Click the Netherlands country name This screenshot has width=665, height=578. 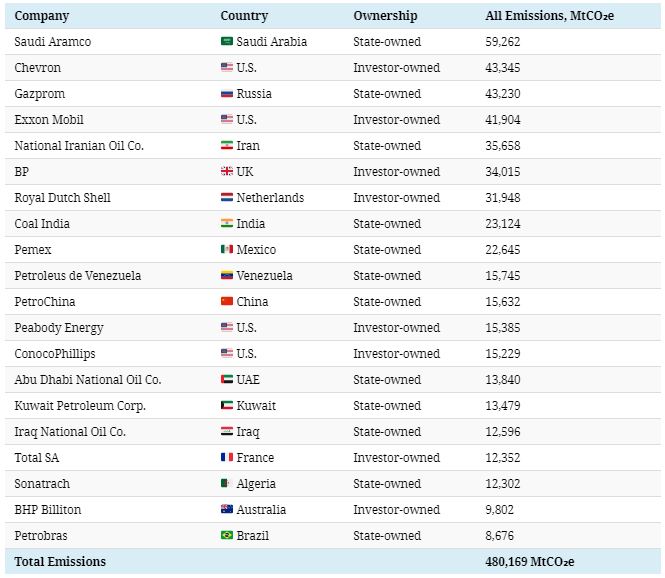point(270,198)
